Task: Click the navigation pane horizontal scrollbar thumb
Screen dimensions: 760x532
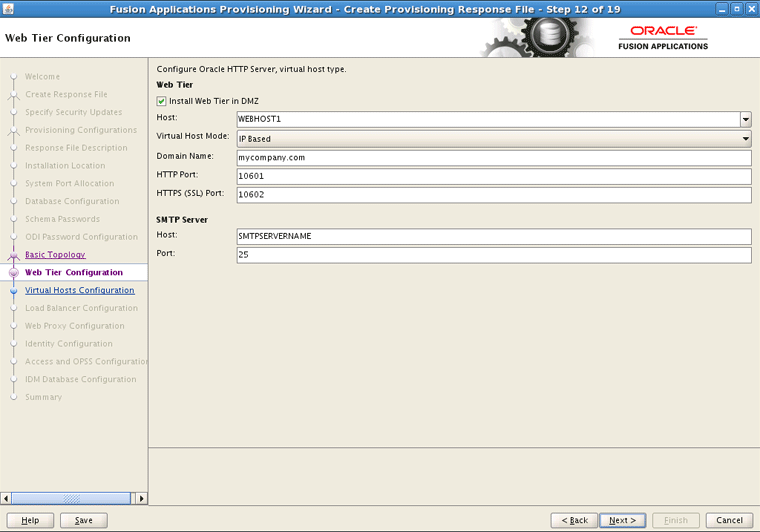Action: 71,499
